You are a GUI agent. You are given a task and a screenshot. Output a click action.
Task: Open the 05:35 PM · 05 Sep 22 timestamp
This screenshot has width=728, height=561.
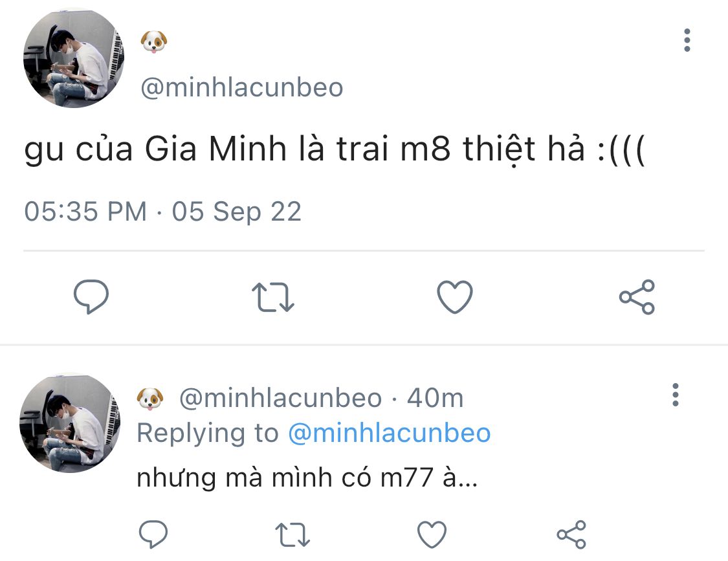click(163, 212)
